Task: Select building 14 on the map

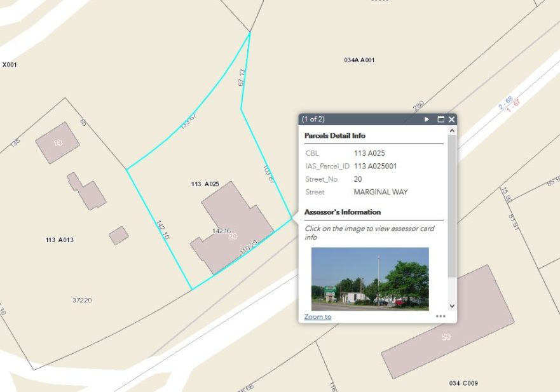Action: [57, 142]
